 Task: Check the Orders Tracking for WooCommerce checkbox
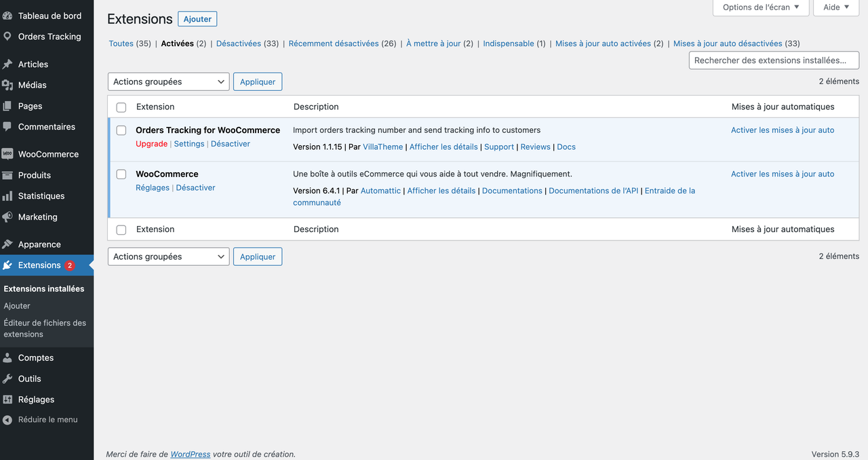click(121, 130)
